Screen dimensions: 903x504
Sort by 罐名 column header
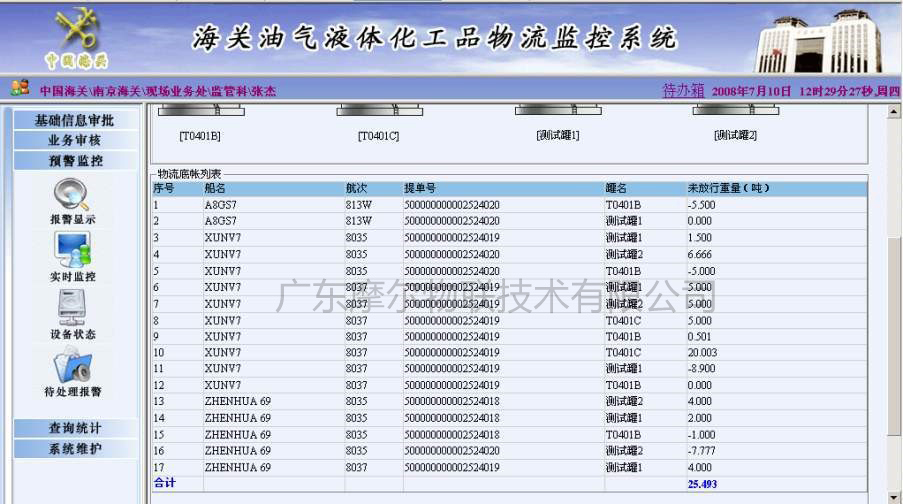[616, 188]
